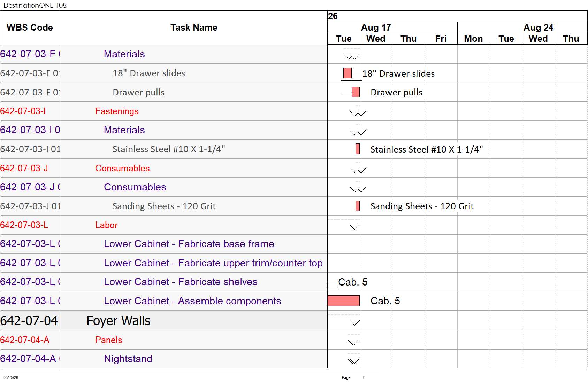Select the Foyer Walls task row

(164, 320)
